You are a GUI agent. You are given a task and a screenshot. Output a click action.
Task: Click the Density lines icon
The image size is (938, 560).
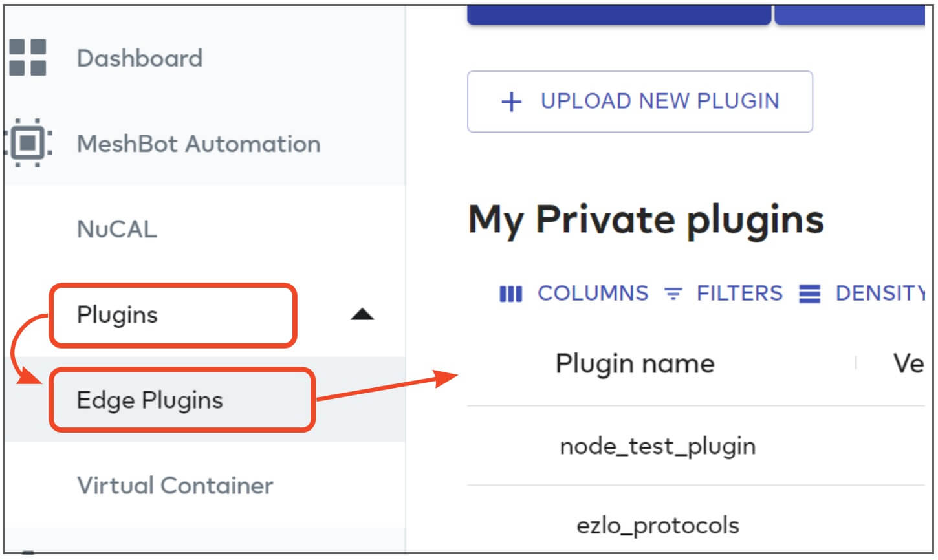point(809,294)
